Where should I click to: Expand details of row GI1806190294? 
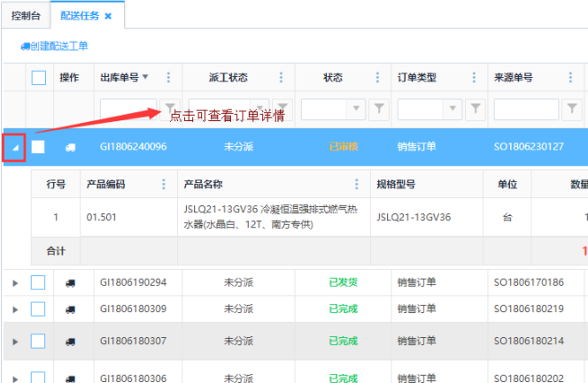point(14,283)
